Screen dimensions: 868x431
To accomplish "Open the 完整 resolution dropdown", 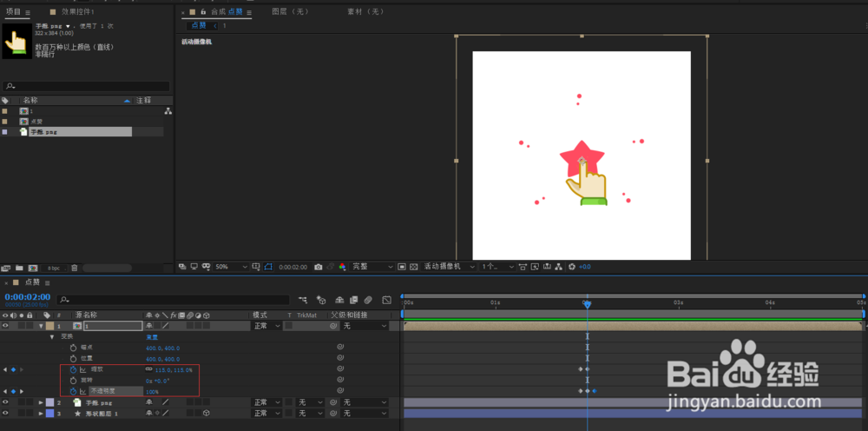I will [x=372, y=267].
